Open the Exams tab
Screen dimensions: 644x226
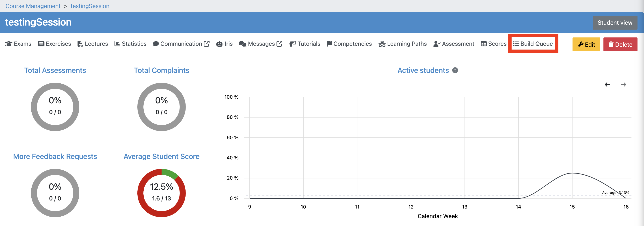point(18,44)
